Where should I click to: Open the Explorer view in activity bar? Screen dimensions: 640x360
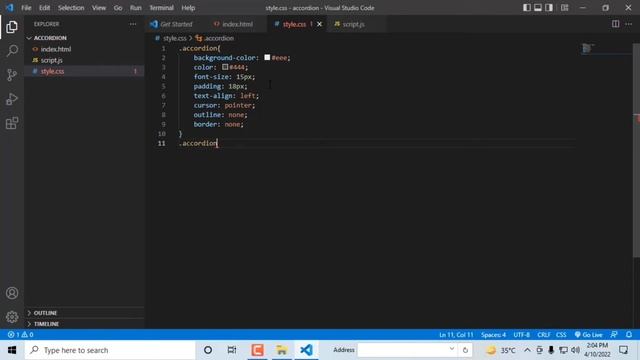click(12, 27)
